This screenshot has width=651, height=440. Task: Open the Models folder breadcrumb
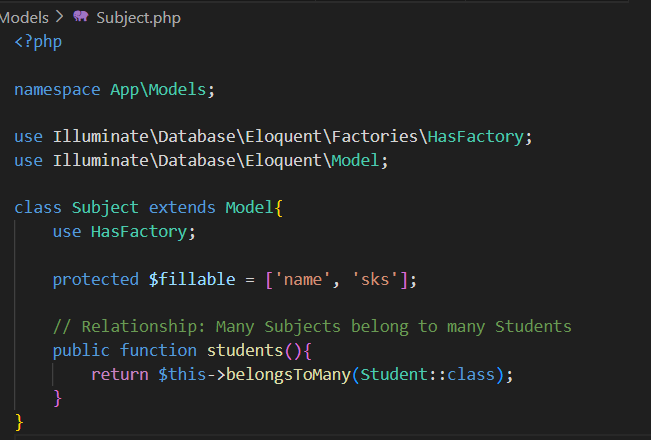click(x=24, y=17)
